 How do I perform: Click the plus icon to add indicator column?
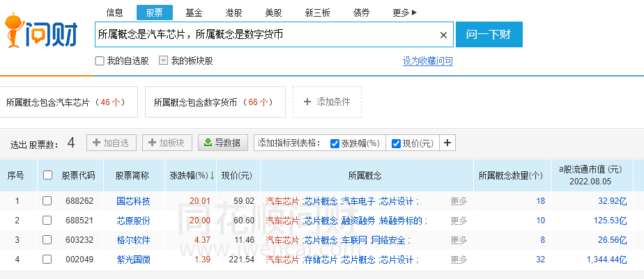coord(447,143)
